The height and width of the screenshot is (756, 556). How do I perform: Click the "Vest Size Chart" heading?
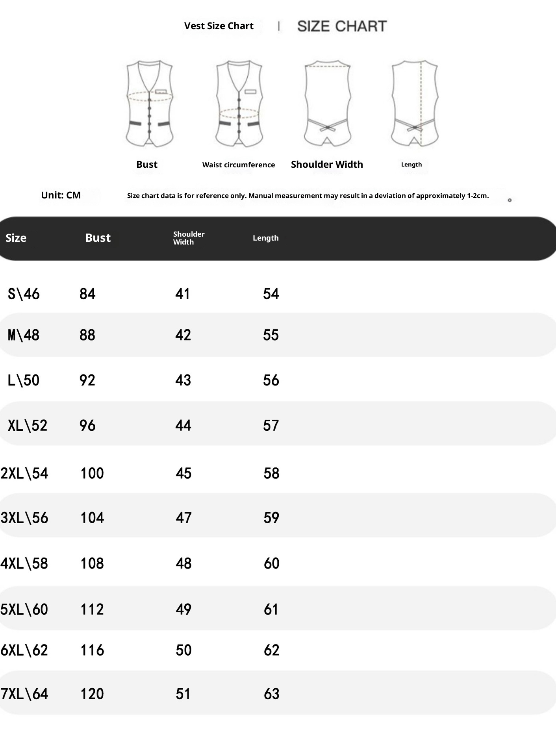tap(219, 26)
